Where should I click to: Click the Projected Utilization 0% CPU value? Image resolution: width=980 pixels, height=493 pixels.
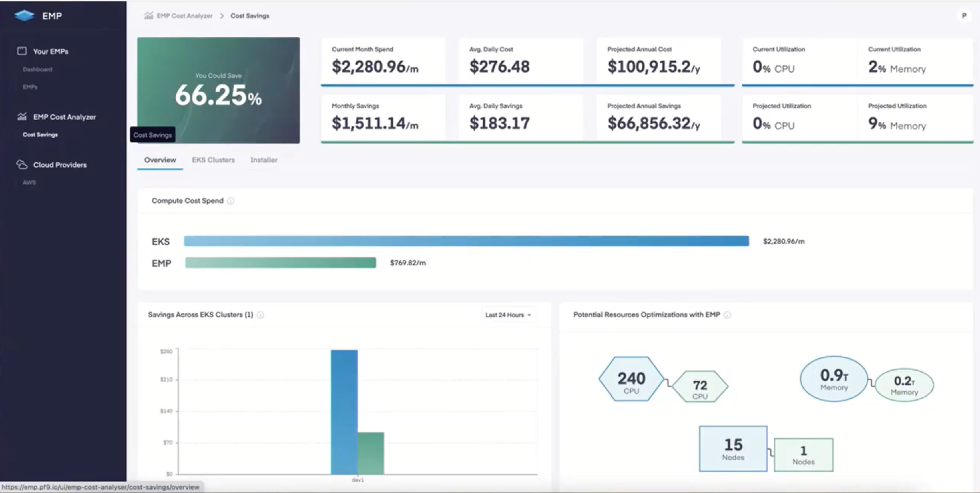[x=774, y=124]
